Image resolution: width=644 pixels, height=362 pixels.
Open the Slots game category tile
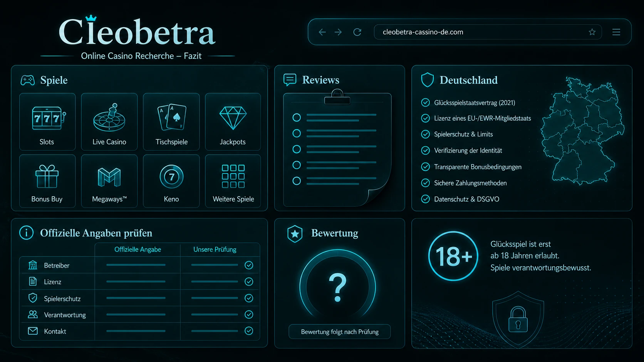click(x=47, y=122)
